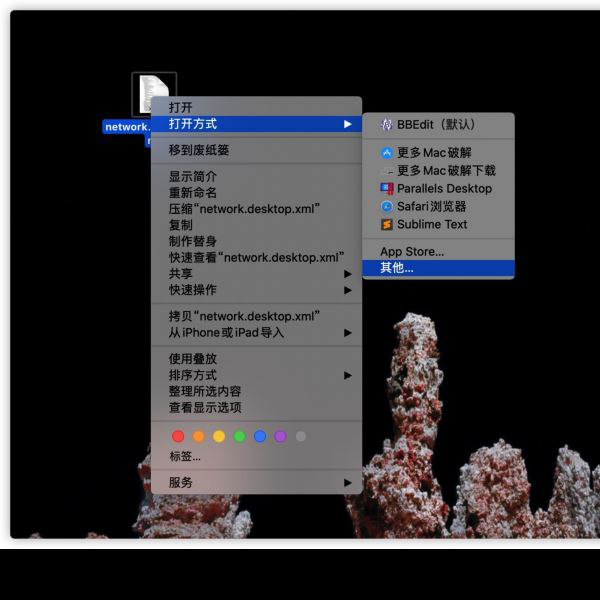Image resolution: width=600 pixels, height=600 pixels.
Task: Select 查看显示选项 menu item
Action: point(256,408)
